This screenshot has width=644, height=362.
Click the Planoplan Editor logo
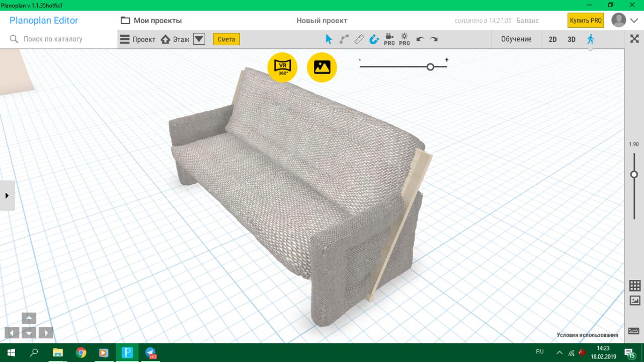pos(44,21)
